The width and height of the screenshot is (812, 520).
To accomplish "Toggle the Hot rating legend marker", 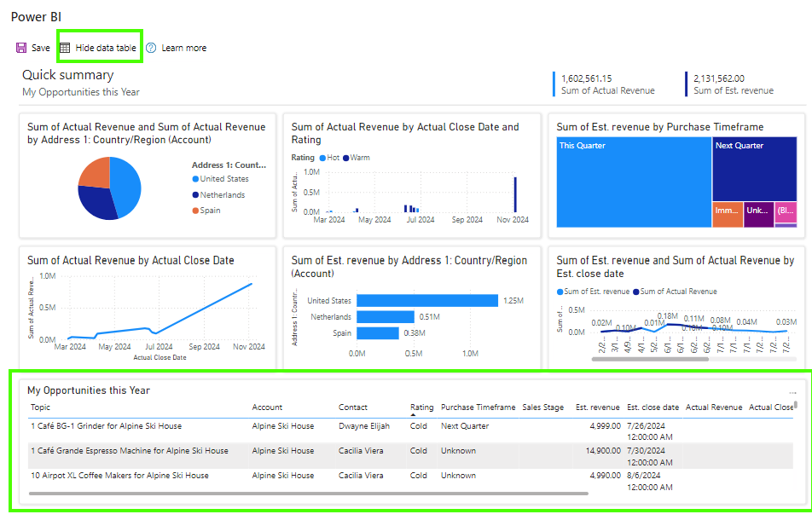I will point(322,158).
